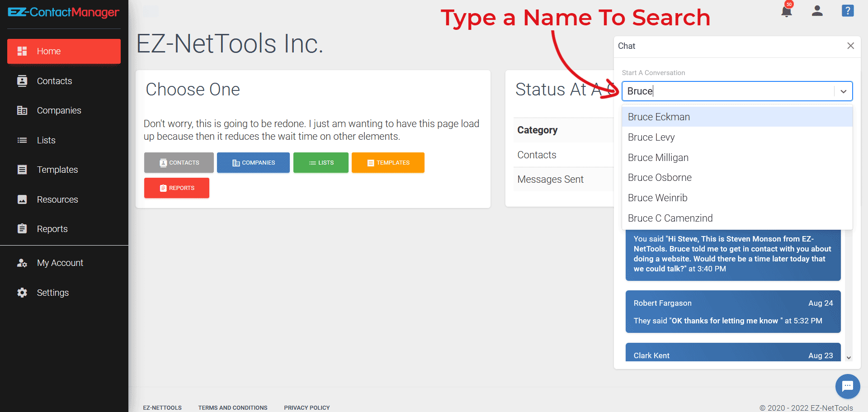Click the blue COMPANIES button
The height and width of the screenshot is (412, 868).
pyautogui.click(x=253, y=162)
